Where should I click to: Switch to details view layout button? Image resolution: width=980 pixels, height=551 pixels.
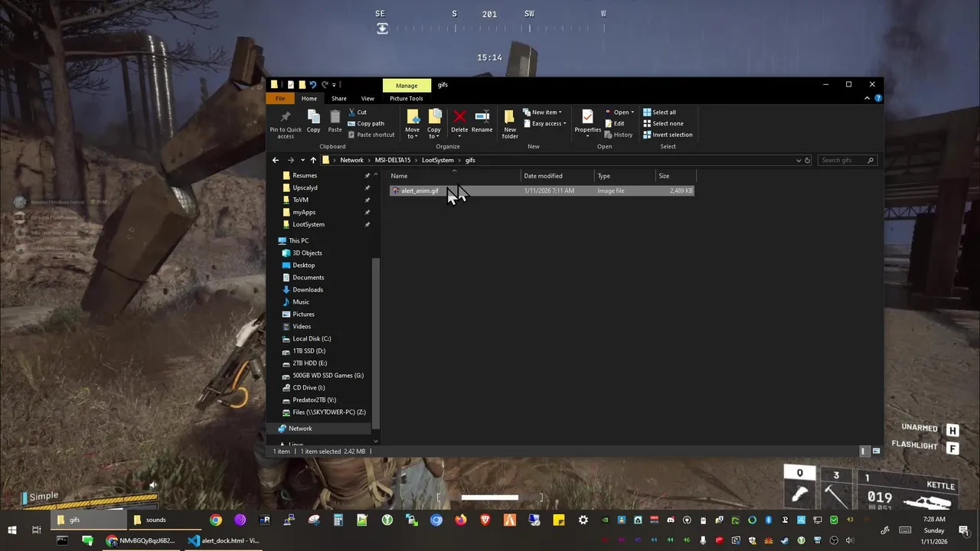tap(864, 451)
